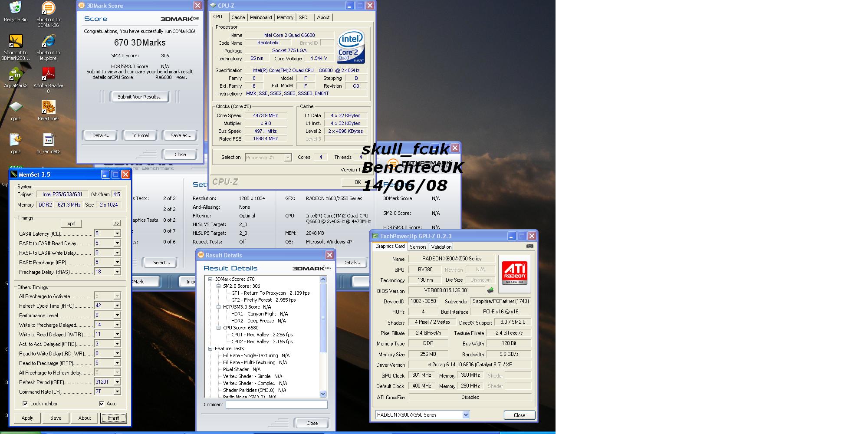Image resolution: width=868 pixels, height=434 pixels.
Task: Click the double arrow button in MemSet Timings
Action: (117, 224)
